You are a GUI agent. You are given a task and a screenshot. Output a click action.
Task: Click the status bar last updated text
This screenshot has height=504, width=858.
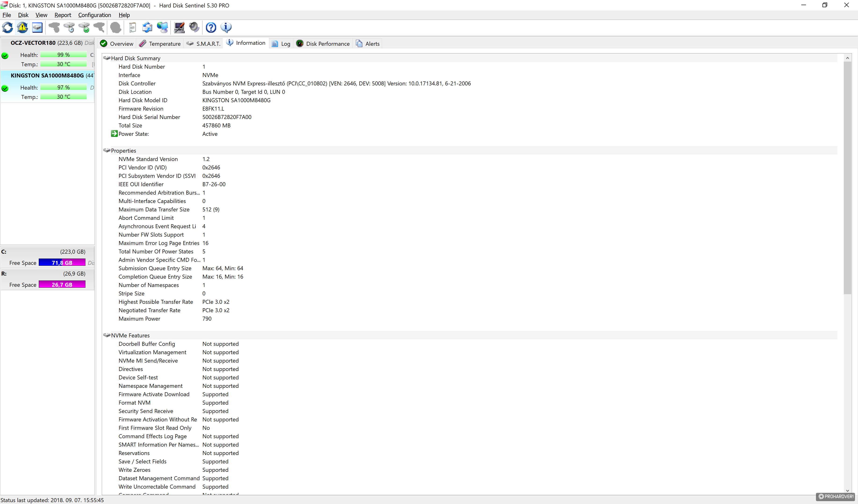(x=52, y=500)
